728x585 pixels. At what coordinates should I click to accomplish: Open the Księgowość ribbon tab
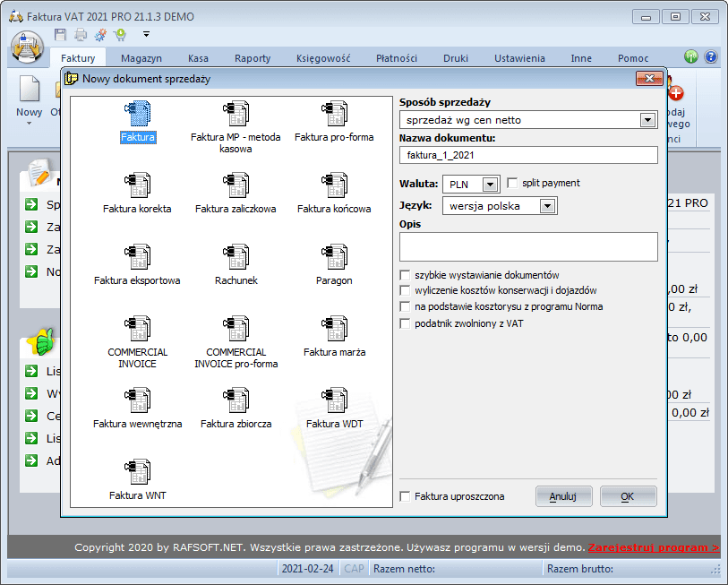[x=323, y=58]
